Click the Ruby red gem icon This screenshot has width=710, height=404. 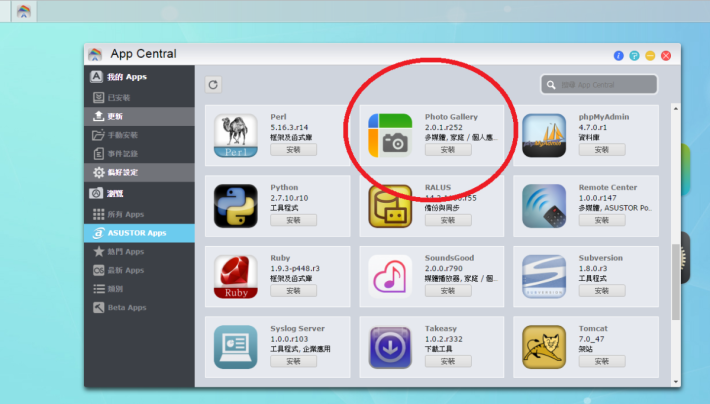[x=235, y=277]
